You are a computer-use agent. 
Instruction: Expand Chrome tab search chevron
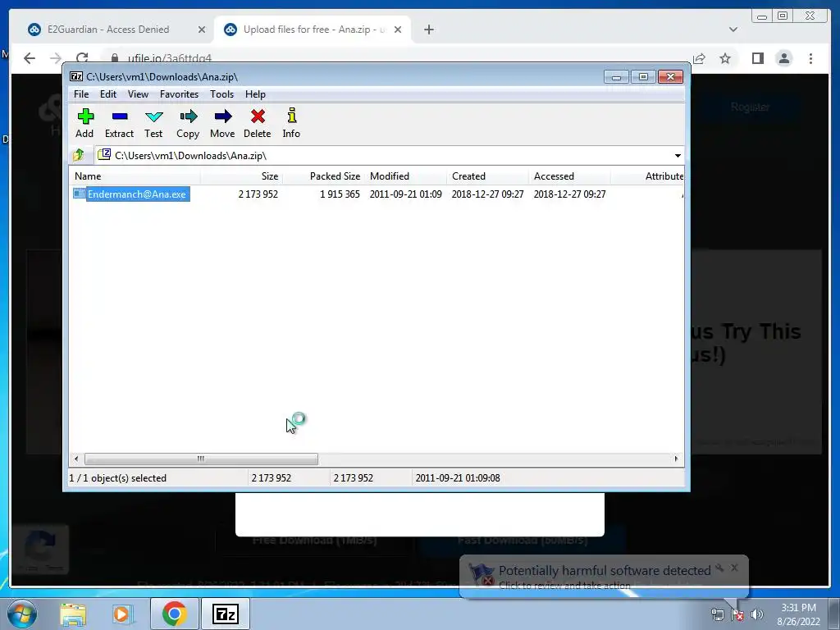click(733, 30)
